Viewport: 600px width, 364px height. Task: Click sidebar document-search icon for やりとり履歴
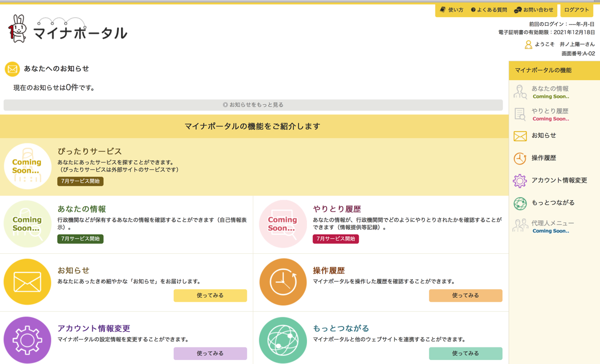[520, 114]
